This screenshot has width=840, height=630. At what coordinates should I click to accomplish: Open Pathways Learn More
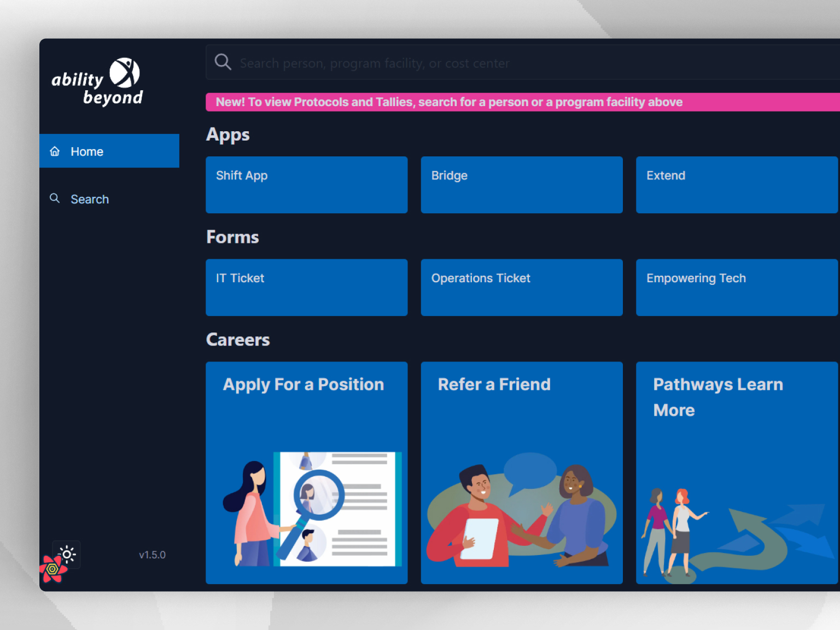(717, 397)
